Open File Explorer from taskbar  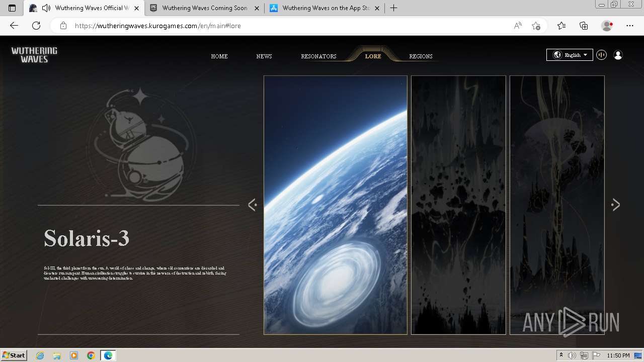pyautogui.click(x=57, y=355)
